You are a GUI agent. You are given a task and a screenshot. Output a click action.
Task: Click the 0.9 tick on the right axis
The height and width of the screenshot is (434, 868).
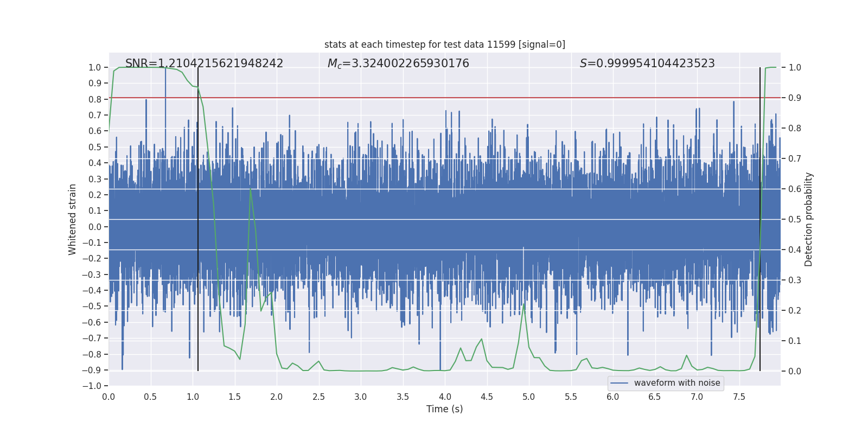tap(795, 98)
